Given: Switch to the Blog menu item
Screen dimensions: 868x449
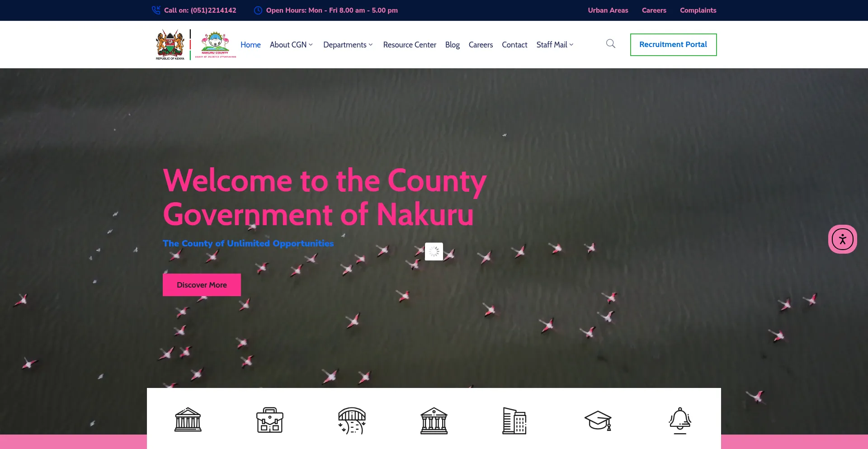Looking at the screenshot, I should click(x=452, y=44).
